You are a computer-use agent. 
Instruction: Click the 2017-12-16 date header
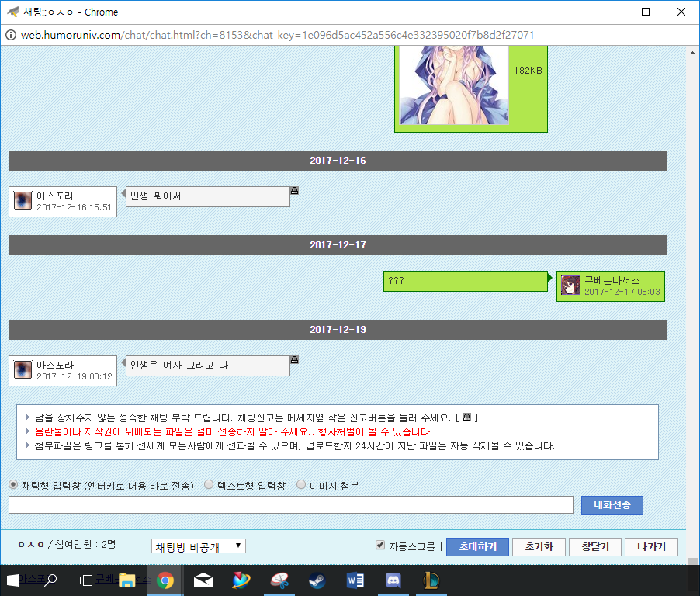tap(338, 161)
